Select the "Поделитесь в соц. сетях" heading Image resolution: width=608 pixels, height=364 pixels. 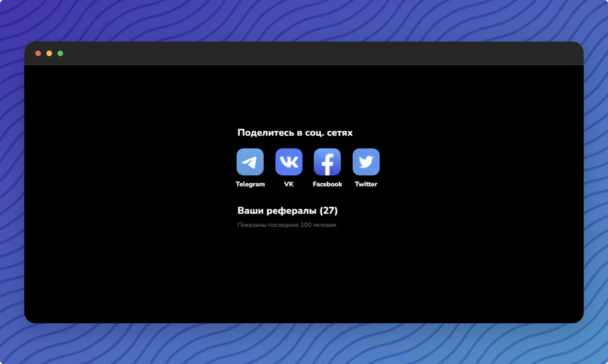click(x=295, y=133)
